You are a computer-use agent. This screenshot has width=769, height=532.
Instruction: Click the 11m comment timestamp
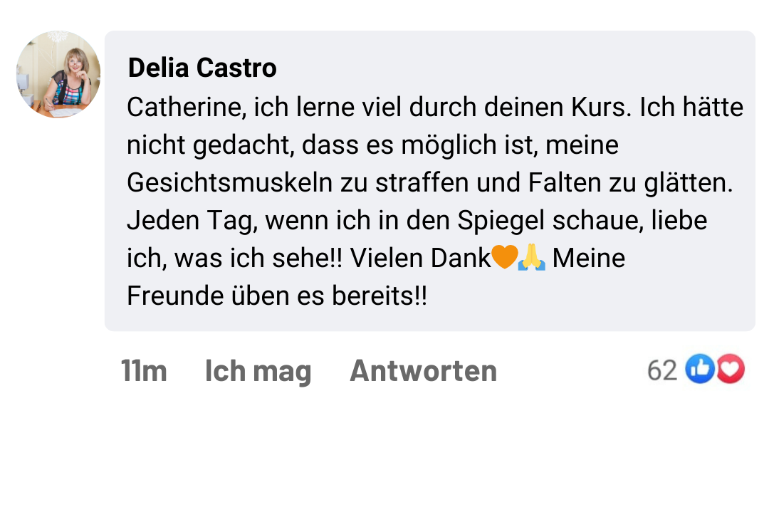144,371
